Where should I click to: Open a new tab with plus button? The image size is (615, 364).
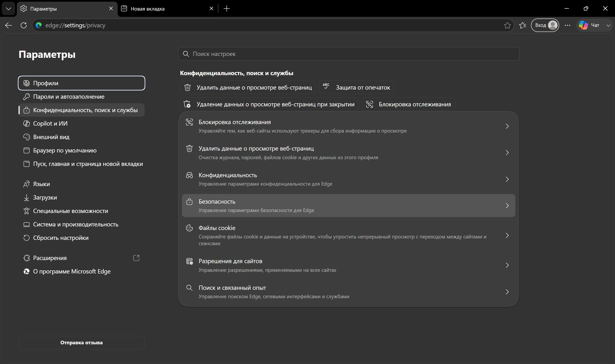pyautogui.click(x=227, y=9)
